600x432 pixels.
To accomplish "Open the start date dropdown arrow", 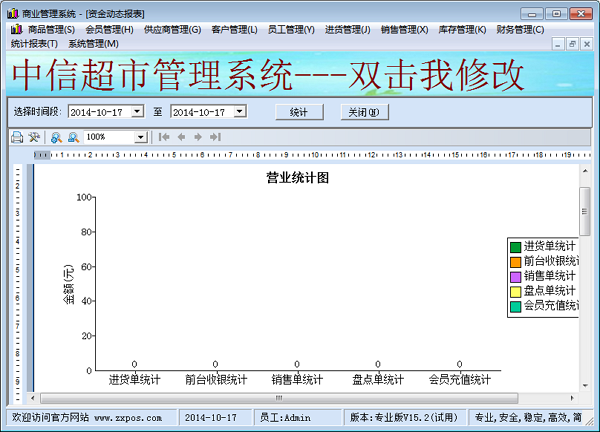I will click(137, 112).
